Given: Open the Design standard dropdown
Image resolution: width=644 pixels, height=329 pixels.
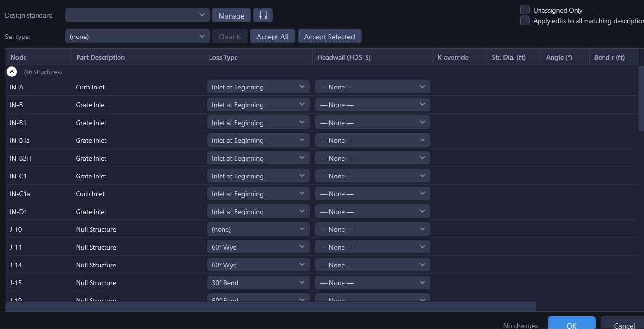Looking at the screenshot, I should click(x=137, y=15).
